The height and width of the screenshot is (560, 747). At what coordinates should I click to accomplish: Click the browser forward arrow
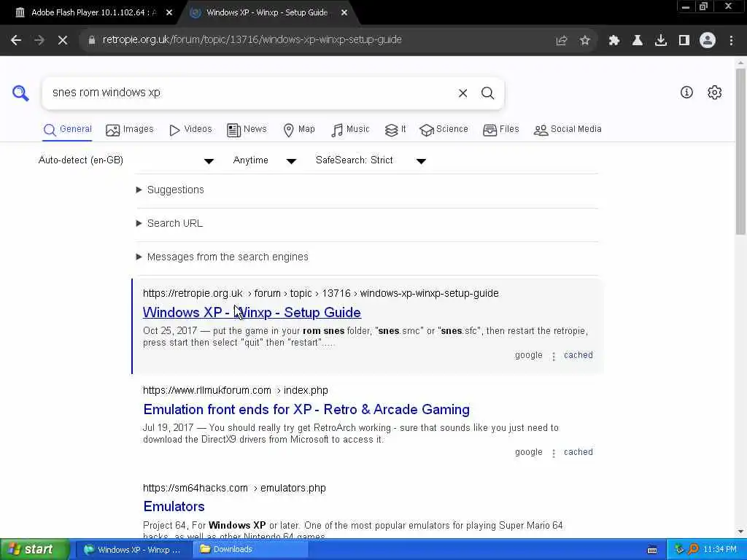pyautogui.click(x=39, y=40)
